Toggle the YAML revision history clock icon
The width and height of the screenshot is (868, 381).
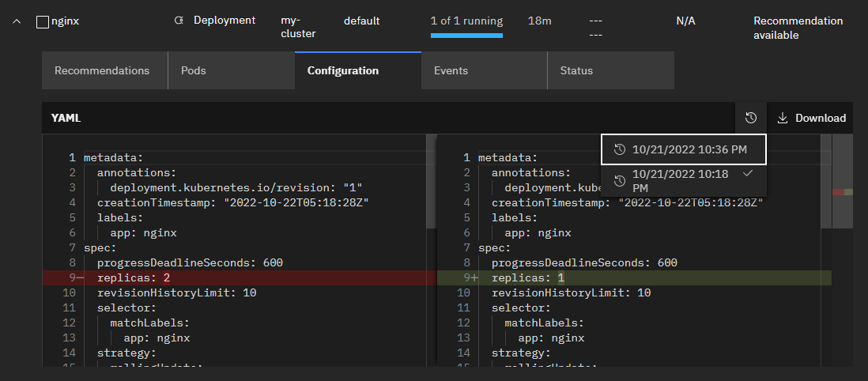coord(751,118)
